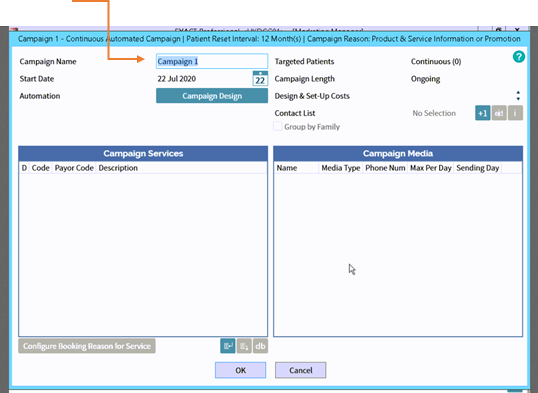The width and height of the screenshot is (538, 393).
Task: Click the Phone Num column header
Action: 385,168
